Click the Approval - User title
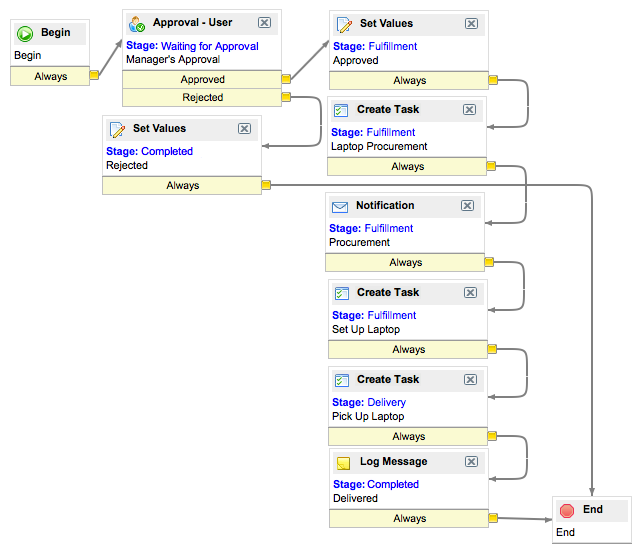This screenshot has height=555, width=640. 193,22
